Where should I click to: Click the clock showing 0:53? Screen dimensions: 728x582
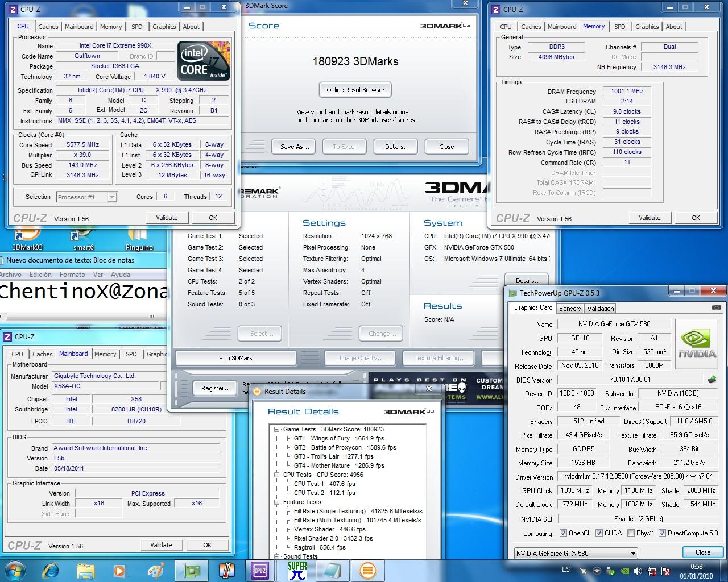[x=696, y=567]
